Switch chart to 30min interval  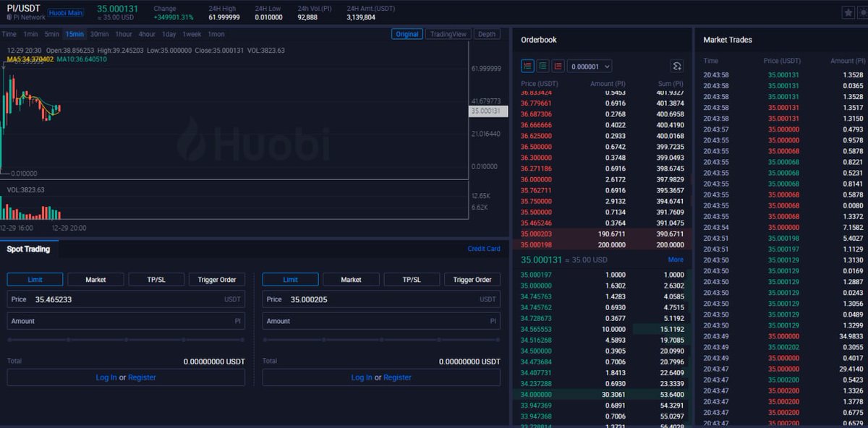tap(99, 34)
